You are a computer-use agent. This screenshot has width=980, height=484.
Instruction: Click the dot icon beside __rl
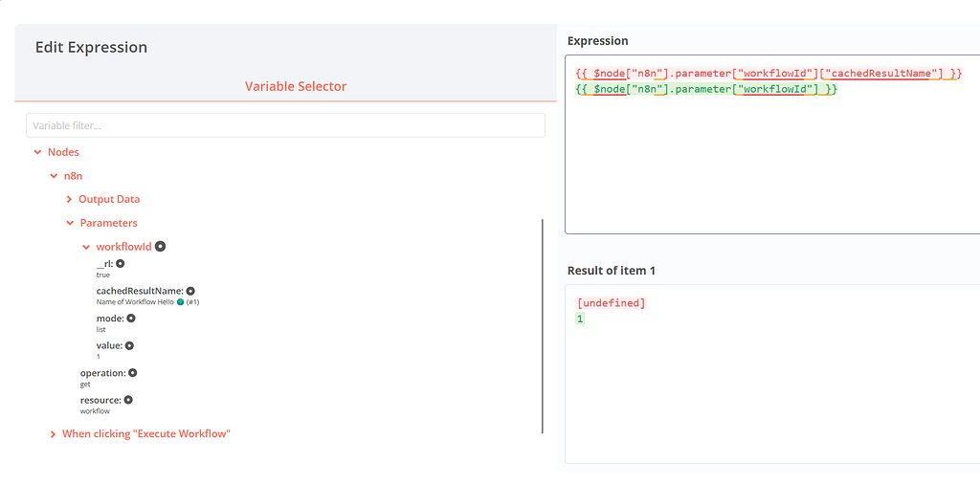121,263
